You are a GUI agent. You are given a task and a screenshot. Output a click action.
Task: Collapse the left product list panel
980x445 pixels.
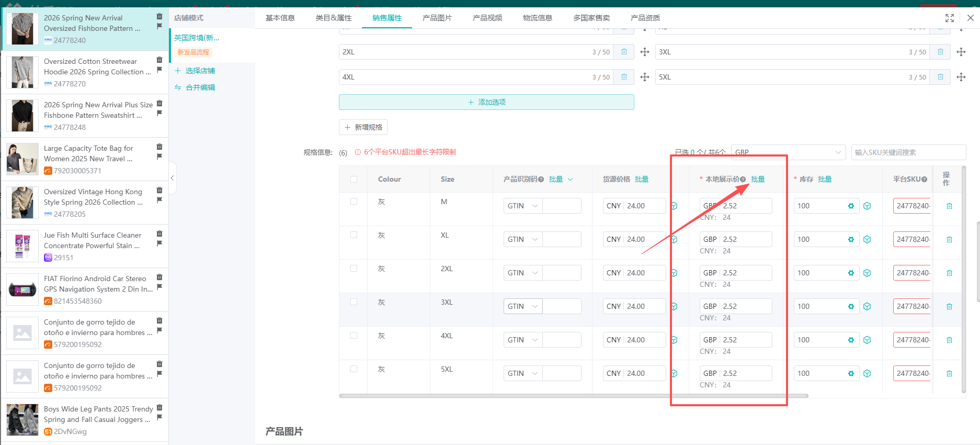[x=172, y=178]
